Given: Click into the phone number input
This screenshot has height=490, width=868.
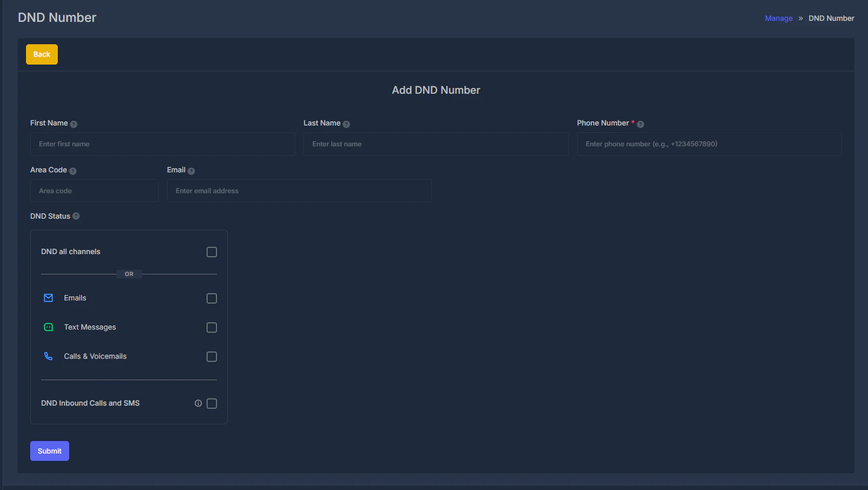Looking at the screenshot, I should coord(709,144).
